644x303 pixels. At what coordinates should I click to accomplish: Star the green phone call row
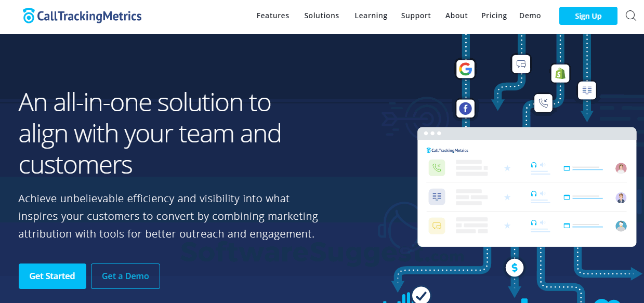point(507,168)
